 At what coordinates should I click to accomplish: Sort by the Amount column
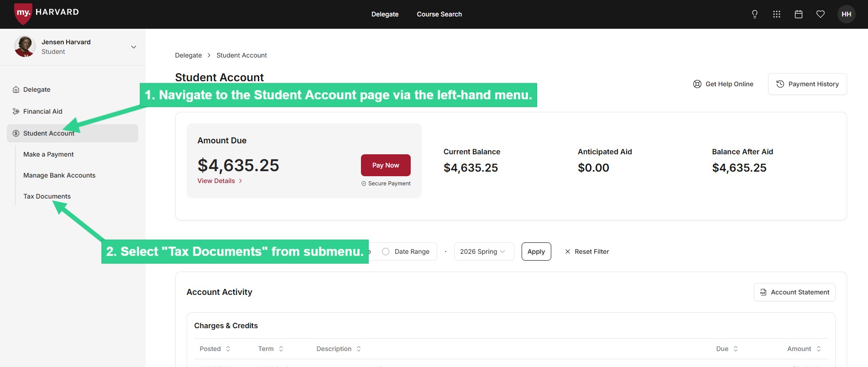click(804, 349)
